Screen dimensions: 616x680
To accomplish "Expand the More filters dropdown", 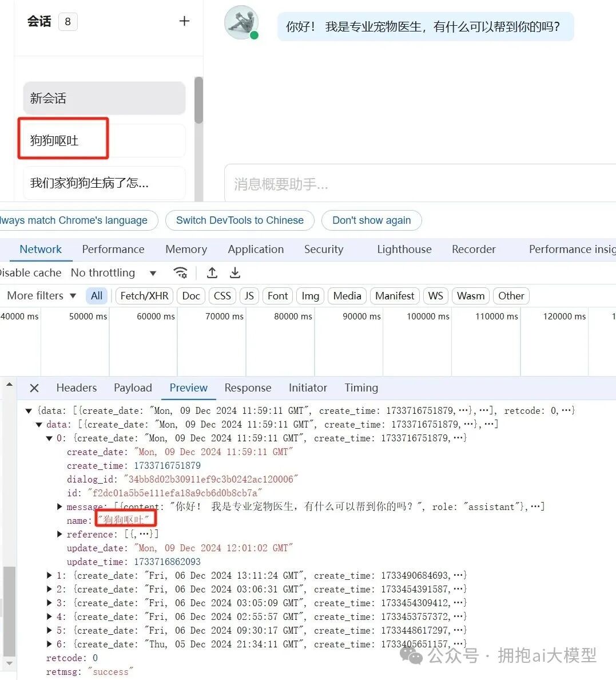I will point(40,295).
